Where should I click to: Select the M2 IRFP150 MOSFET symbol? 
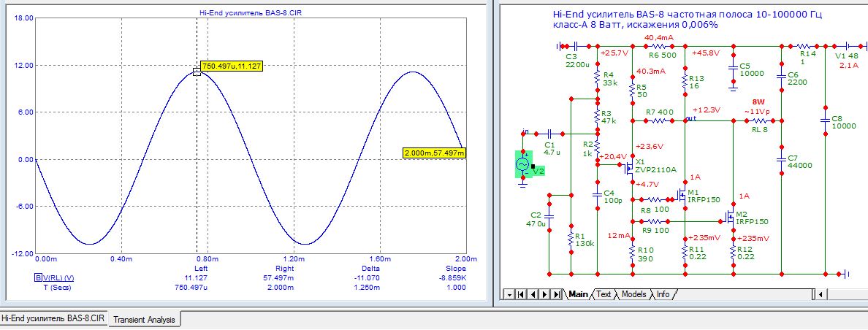(731, 216)
